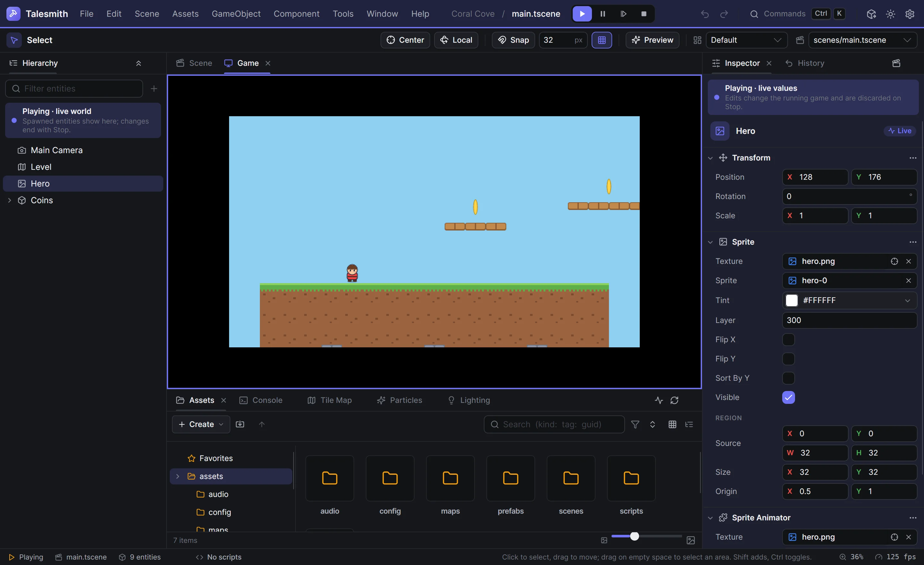Stop the game playback
924x565 pixels.
tap(644, 14)
